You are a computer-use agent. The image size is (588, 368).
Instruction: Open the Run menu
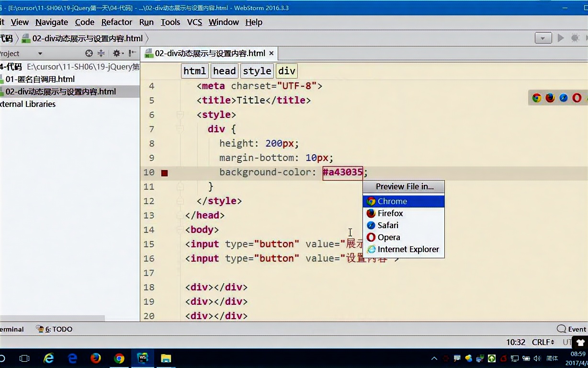pos(147,22)
